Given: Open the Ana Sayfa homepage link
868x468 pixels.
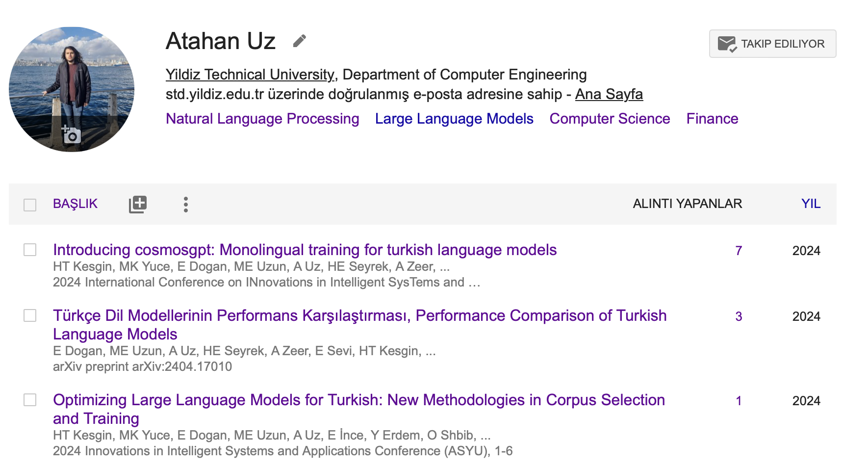Looking at the screenshot, I should pos(609,94).
